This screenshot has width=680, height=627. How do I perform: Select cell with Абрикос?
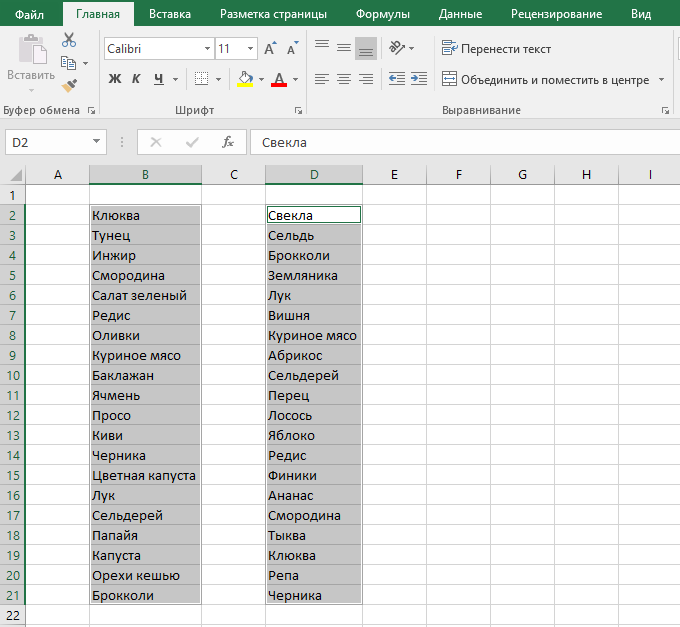(x=314, y=355)
